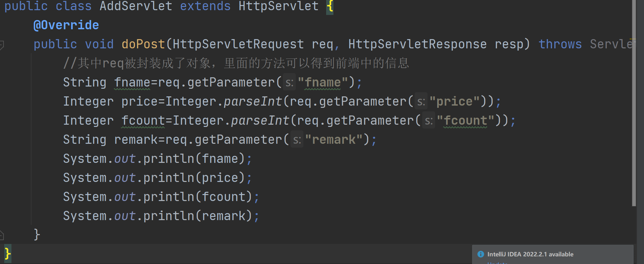
Task: Click the 's:' parameter hint before "fcount"
Action: point(428,121)
